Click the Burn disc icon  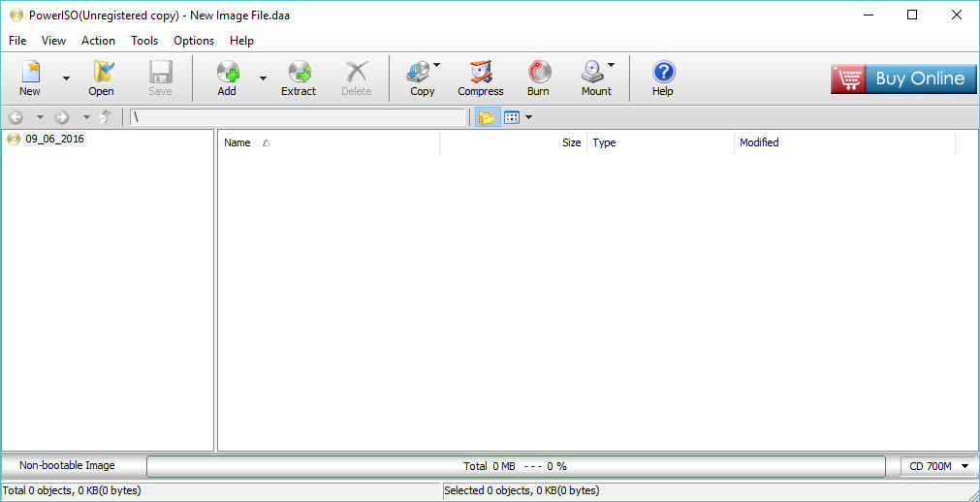pos(538,72)
